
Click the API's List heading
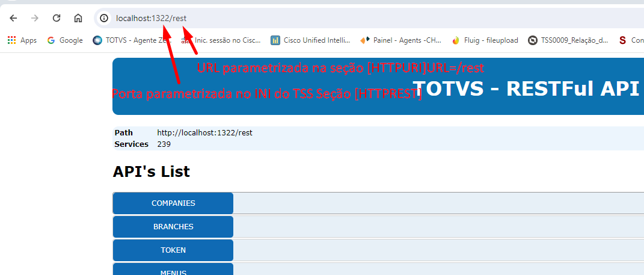(x=151, y=171)
